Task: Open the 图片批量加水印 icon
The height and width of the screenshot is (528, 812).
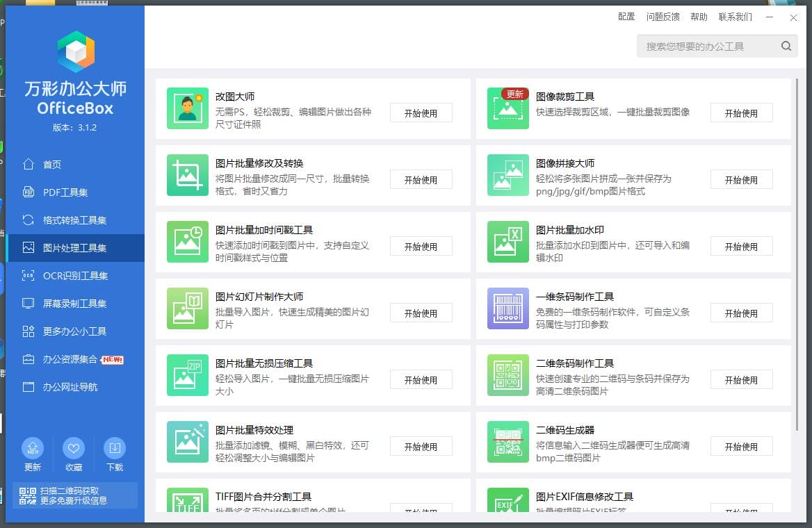Action: 508,242
